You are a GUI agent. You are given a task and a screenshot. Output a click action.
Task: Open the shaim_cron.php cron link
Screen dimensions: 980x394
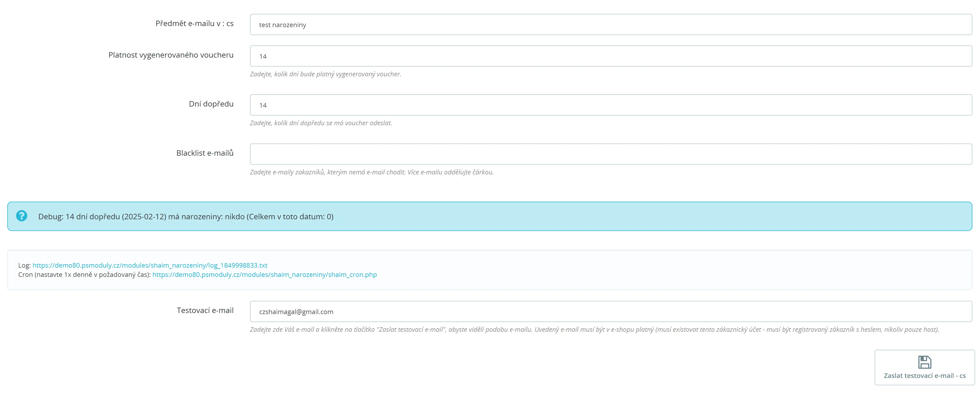pyautogui.click(x=264, y=274)
